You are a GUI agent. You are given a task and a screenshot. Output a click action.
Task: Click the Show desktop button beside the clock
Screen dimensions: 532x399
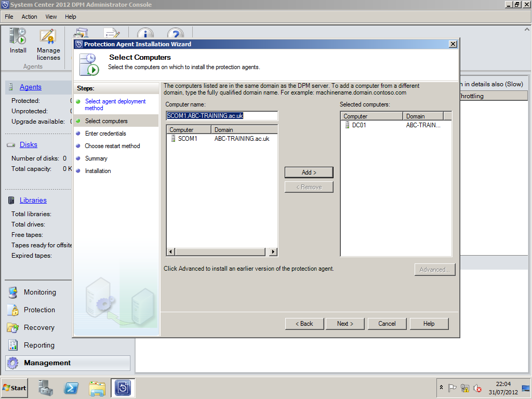(x=526, y=388)
